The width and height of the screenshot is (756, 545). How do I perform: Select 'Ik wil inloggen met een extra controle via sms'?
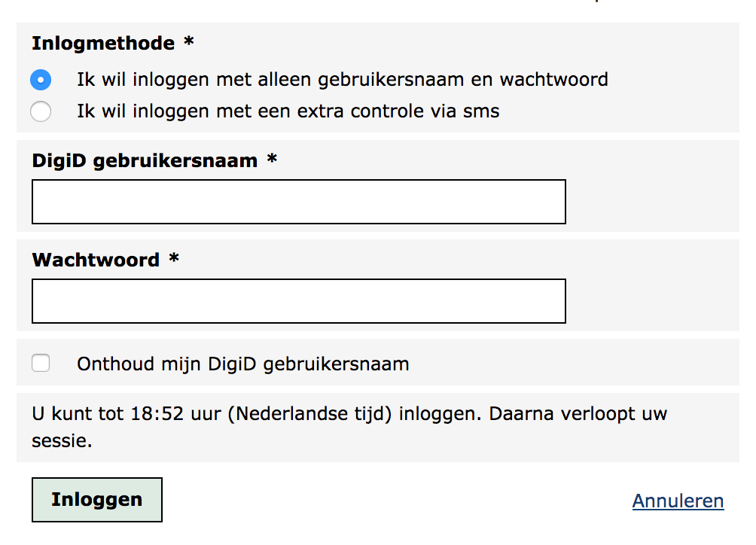tap(41, 111)
